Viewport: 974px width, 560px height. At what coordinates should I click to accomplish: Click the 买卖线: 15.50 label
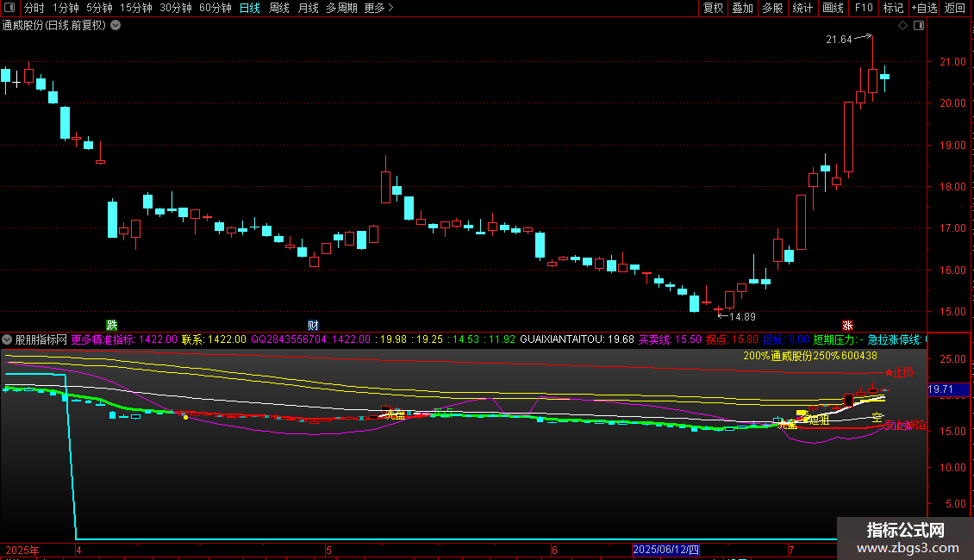tap(670, 339)
